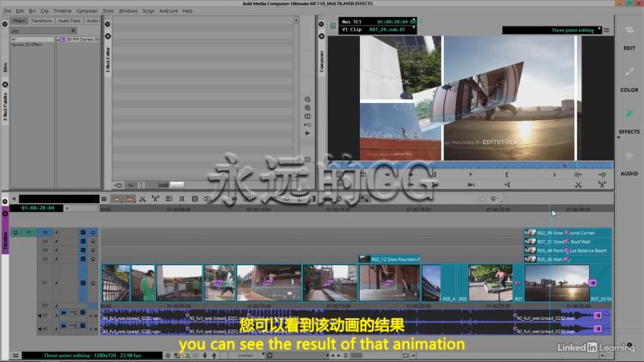This screenshot has width=644, height=362.
Task: Toggle V2 track monitor icon
Action: tap(93, 259)
